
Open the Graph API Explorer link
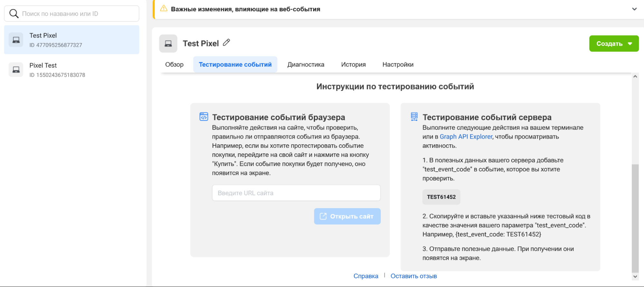coord(466,137)
